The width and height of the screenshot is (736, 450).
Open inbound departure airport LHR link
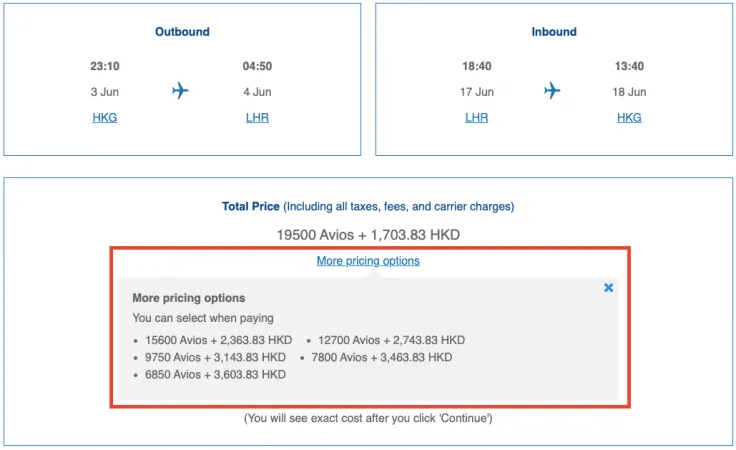tap(476, 117)
